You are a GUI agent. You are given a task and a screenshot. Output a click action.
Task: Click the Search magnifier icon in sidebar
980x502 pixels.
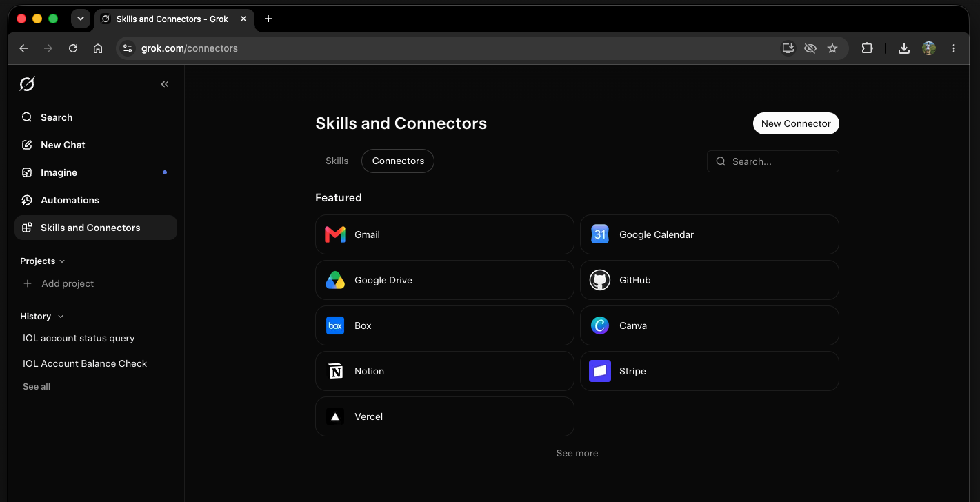click(27, 117)
